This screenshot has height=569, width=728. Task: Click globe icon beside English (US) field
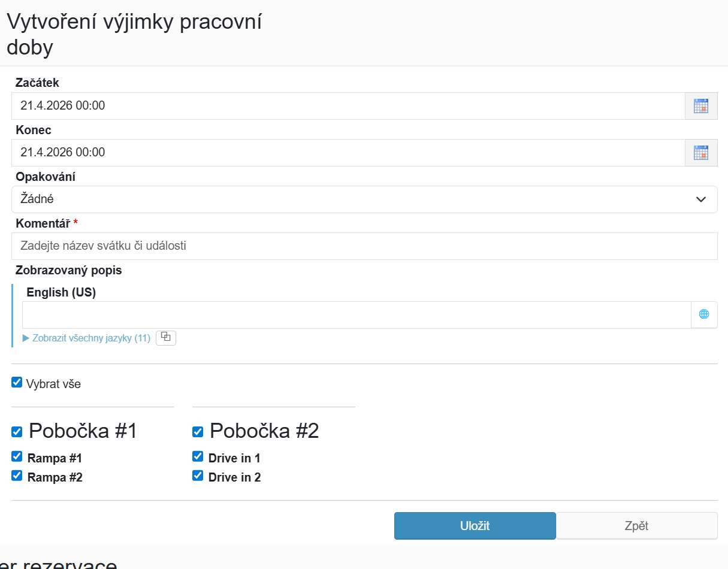pos(704,314)
